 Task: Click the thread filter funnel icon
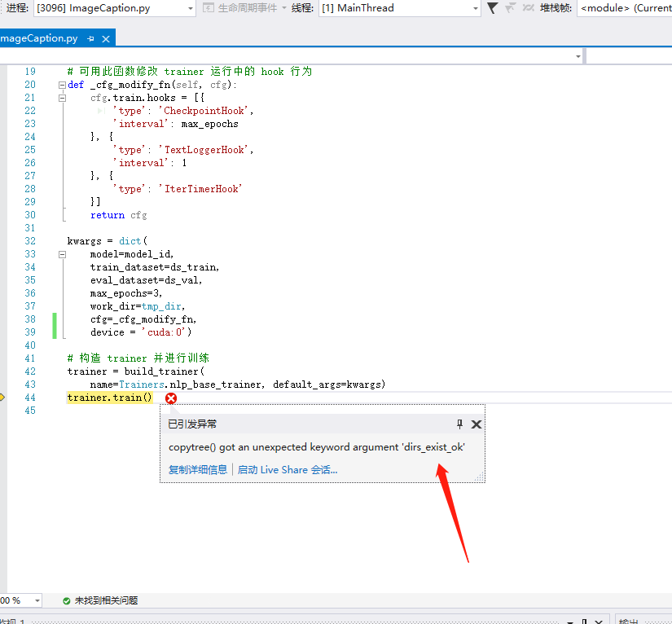493,8
